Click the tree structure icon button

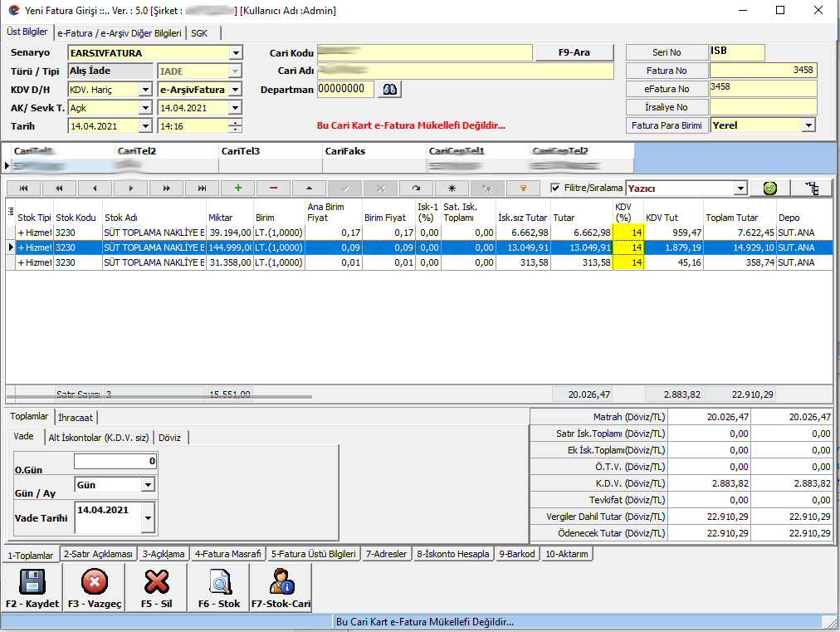pos(812,189)
